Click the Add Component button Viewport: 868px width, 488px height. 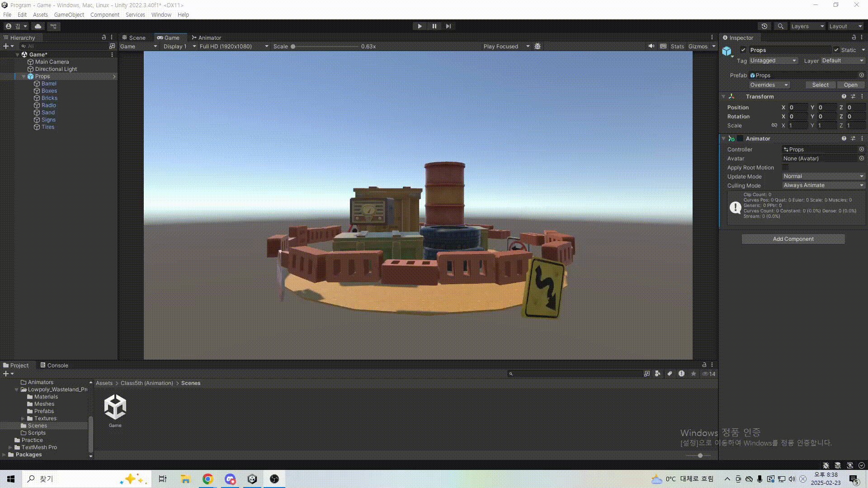793,239
